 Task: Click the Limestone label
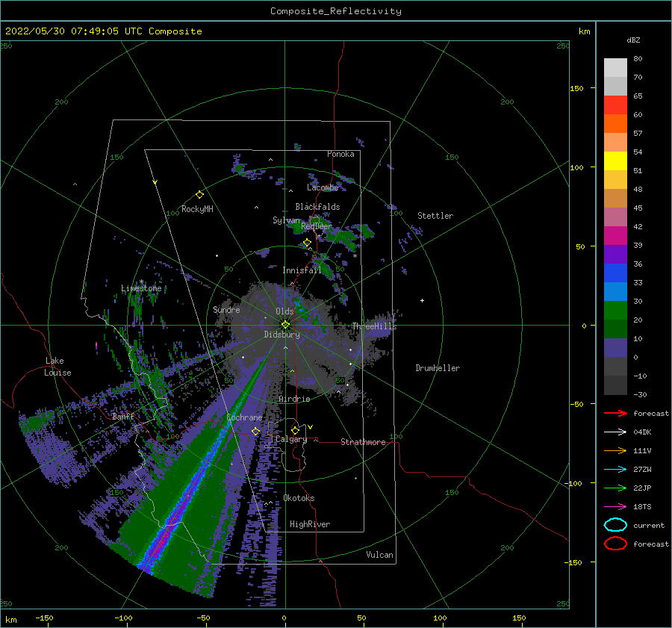[141, 288]
